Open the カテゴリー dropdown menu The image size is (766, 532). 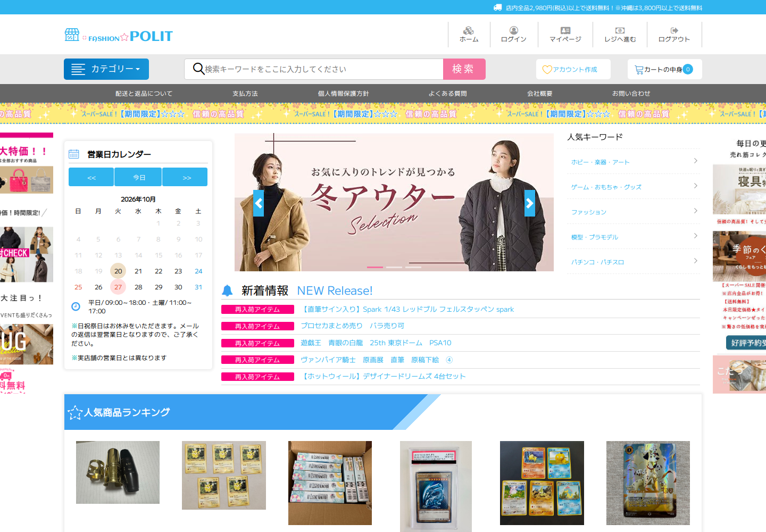(106, 69)
